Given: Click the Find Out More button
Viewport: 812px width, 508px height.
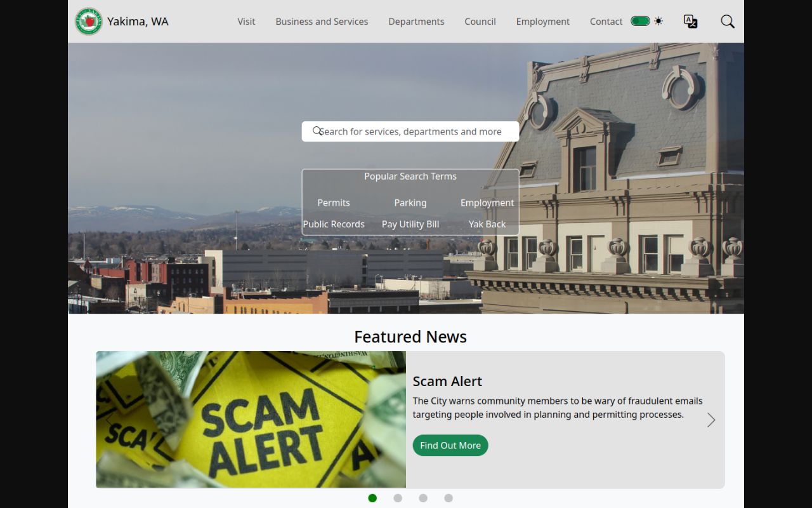Looking at the screenshot, I should coord(450,445).
